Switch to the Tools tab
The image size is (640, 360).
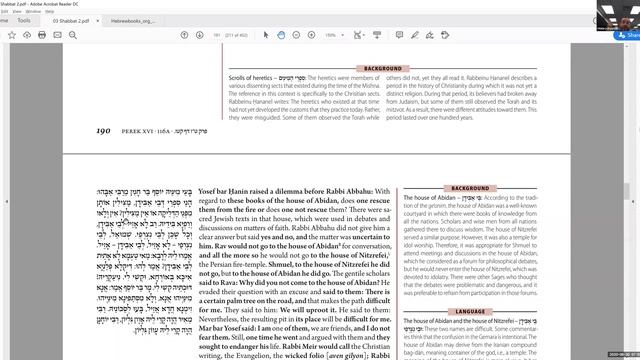tap(24, 20)
